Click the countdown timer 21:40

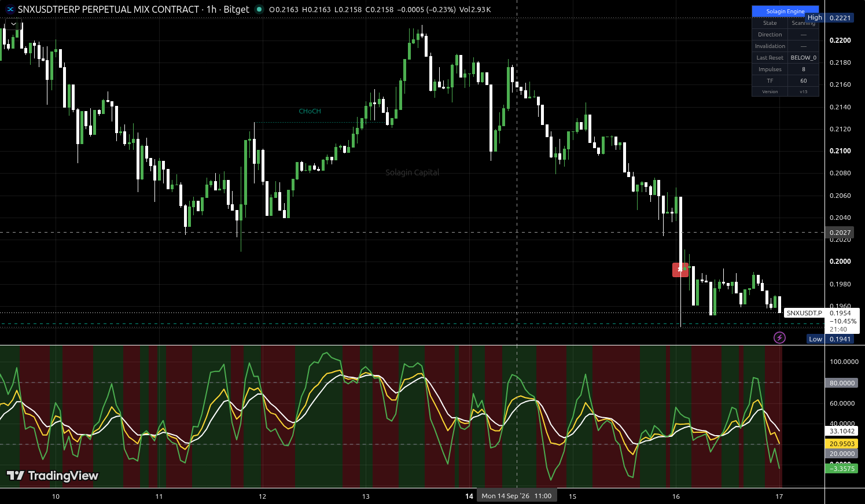tap(838, 329)
